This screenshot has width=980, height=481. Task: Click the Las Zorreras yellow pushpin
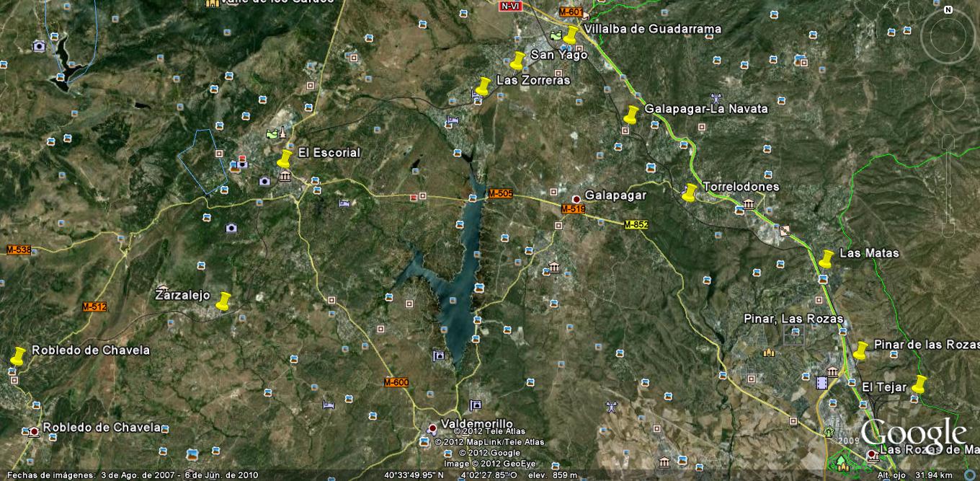click(x=484, y=86)
